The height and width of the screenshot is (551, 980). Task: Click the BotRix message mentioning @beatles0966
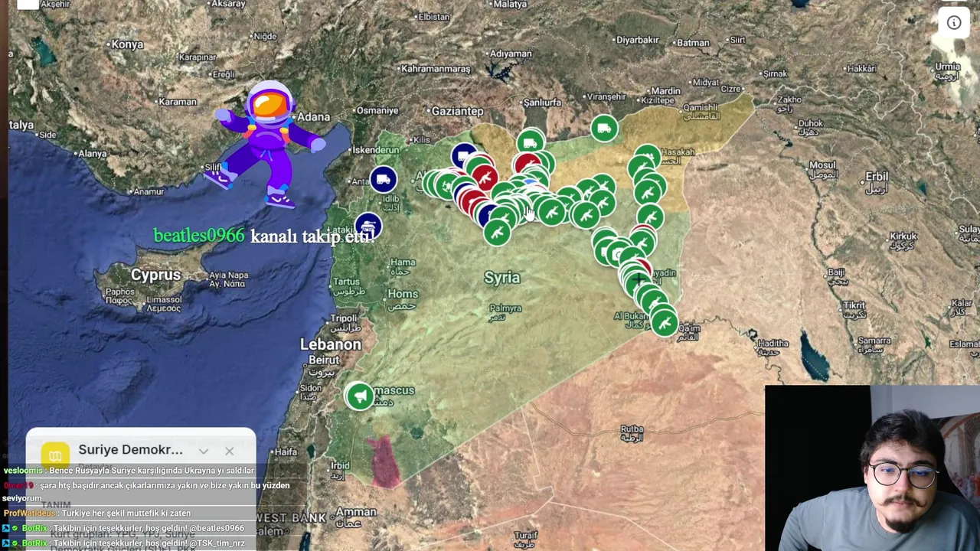[x=124, y=528]
